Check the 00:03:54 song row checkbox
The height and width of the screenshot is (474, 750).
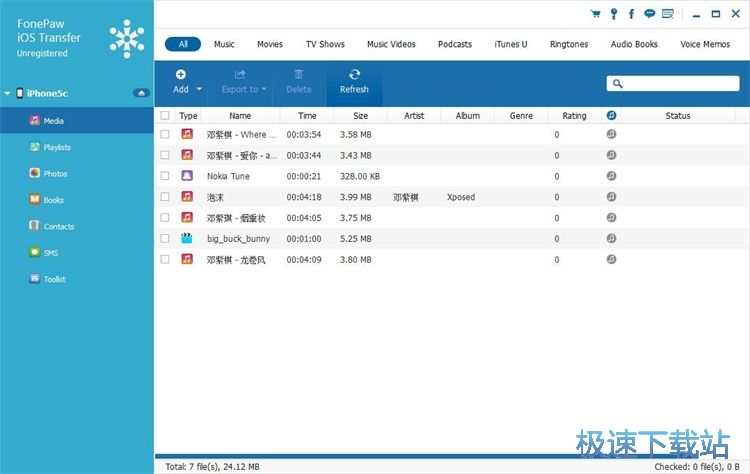click(x=165, y=134)
